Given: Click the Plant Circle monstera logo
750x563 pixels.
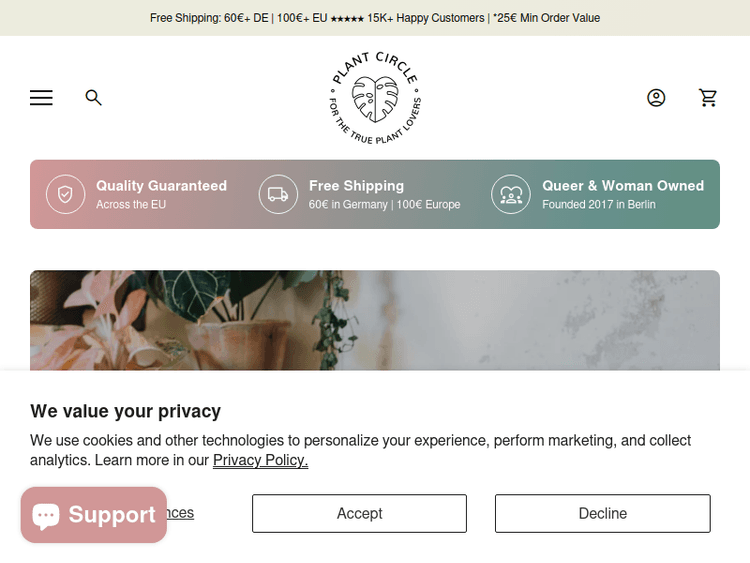Looking at the screenshot, I should [375, 98].
